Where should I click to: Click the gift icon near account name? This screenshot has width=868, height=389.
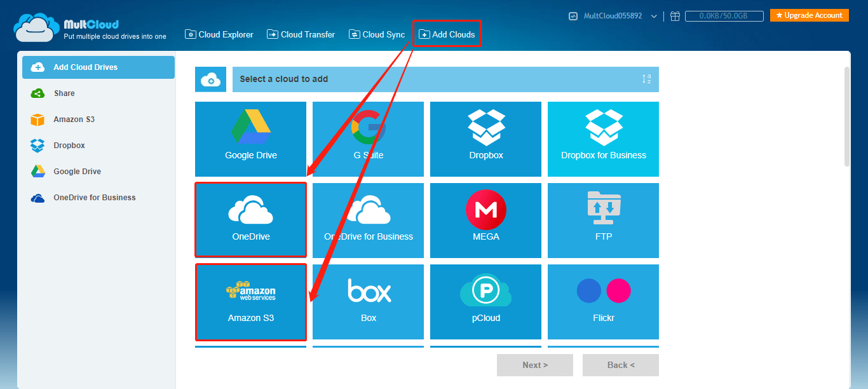tap(675, 16)
